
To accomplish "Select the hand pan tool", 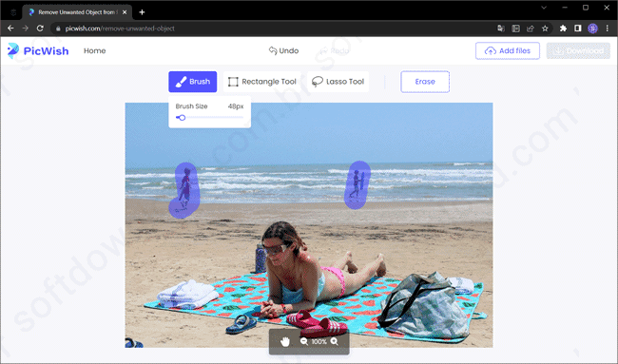I will [285, 341].
